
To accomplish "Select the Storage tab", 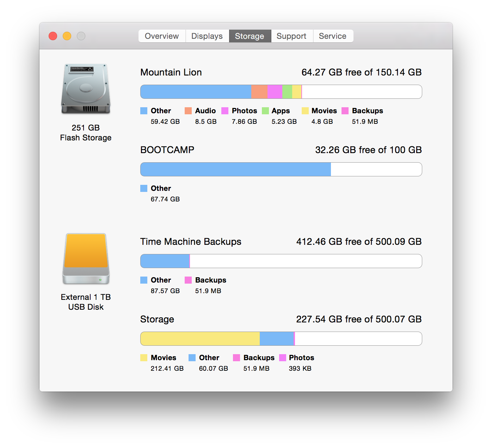I will pyautogui.click(x=250, y=36).
